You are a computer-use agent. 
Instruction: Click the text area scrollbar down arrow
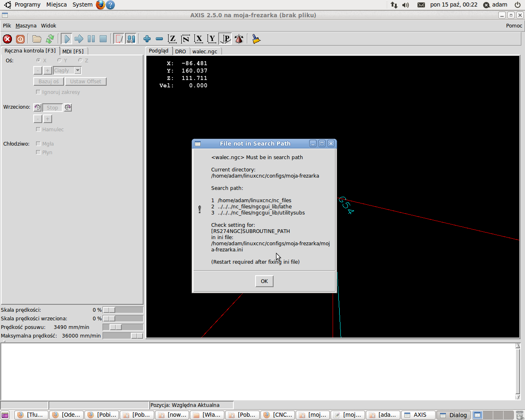[x=518, y=397]
